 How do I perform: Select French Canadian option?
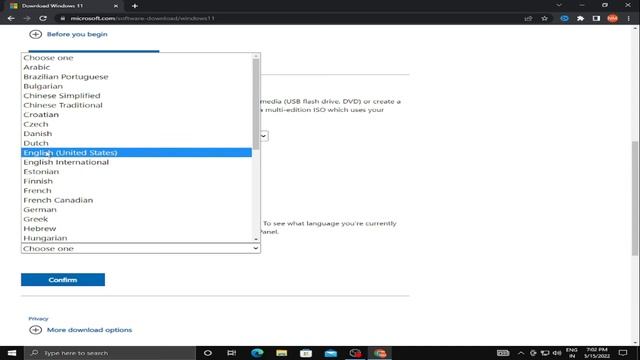tap(136, 200)
